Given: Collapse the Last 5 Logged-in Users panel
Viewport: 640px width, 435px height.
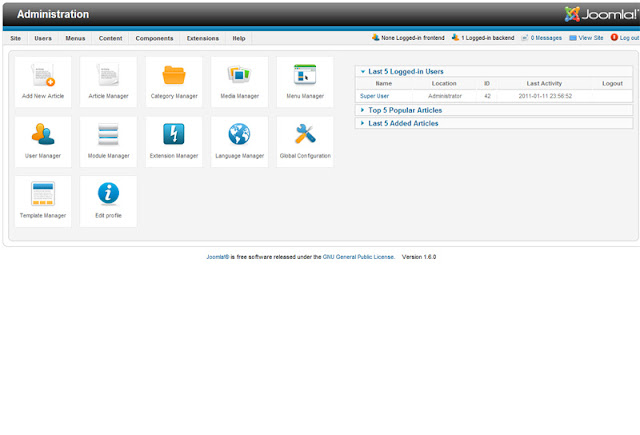Looking at the screenshot, I should coord(363,71).
